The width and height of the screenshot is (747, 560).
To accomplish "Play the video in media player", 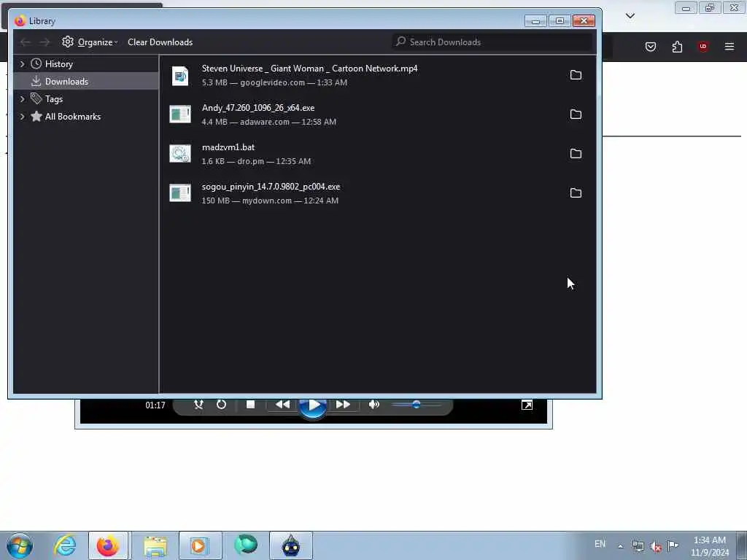I will [x=313, y=405].
